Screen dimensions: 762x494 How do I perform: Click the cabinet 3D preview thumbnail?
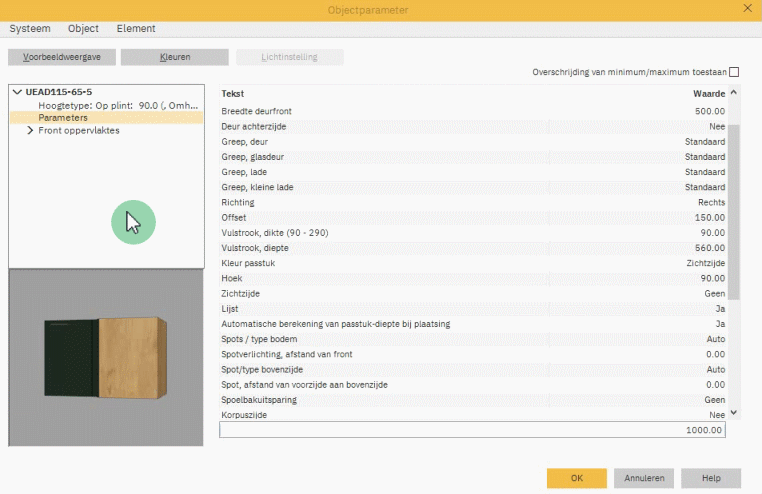106,357
